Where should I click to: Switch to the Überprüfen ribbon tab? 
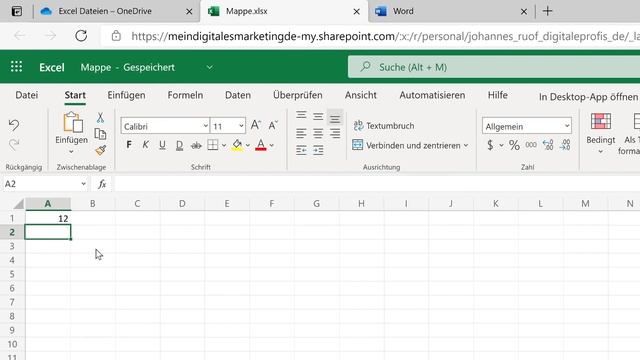298,95
